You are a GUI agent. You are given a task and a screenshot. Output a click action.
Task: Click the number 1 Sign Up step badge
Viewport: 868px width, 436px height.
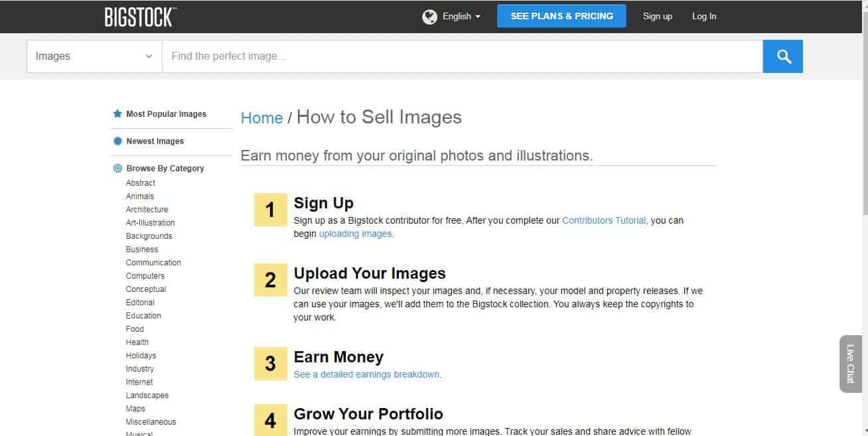(270, 210)
